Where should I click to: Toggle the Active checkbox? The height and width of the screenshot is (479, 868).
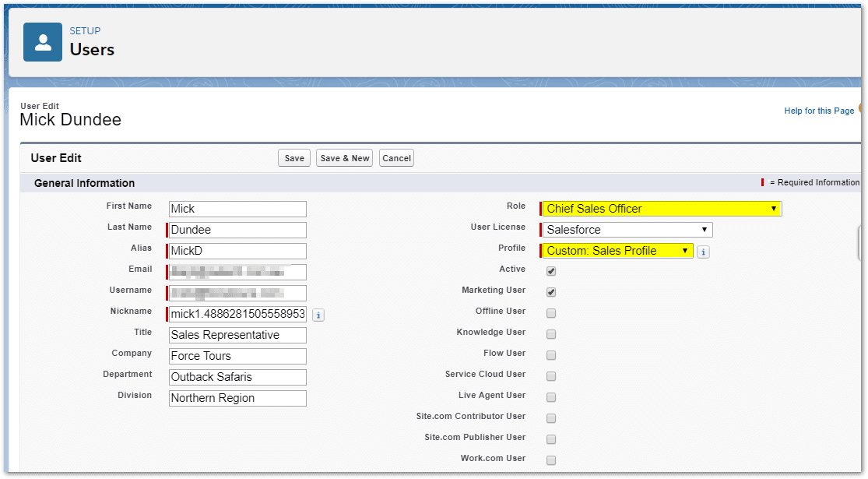click(551, 271)
